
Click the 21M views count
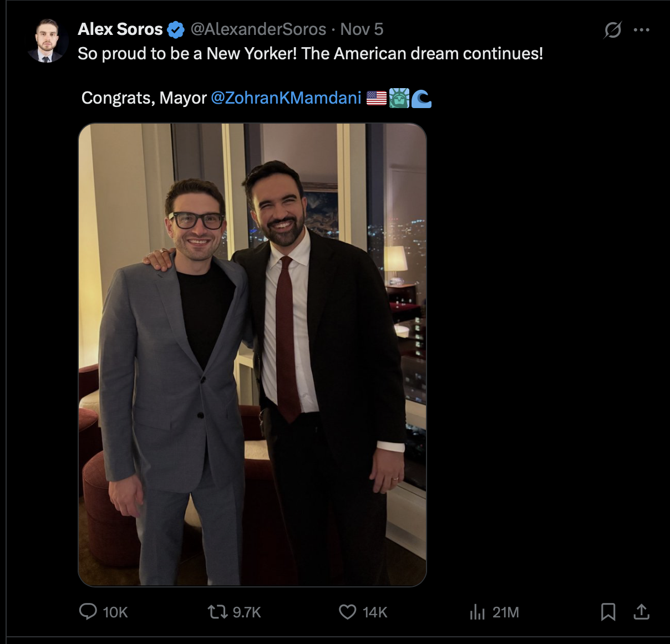tap(506, 612)
